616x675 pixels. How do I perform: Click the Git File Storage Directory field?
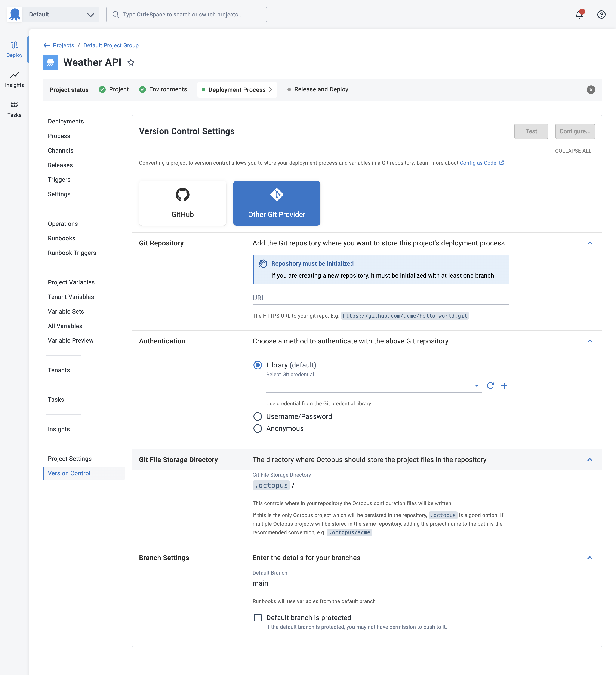381,486
